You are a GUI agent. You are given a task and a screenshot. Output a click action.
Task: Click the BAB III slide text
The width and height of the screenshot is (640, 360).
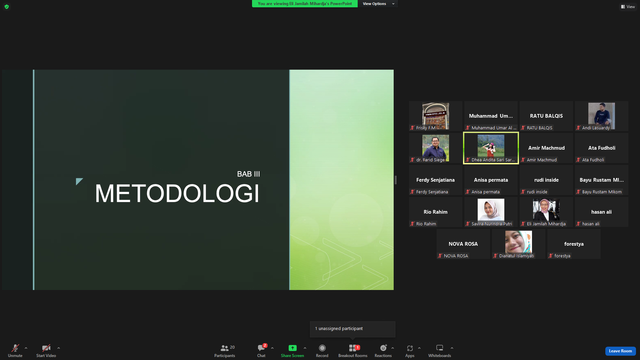(249, 174)
